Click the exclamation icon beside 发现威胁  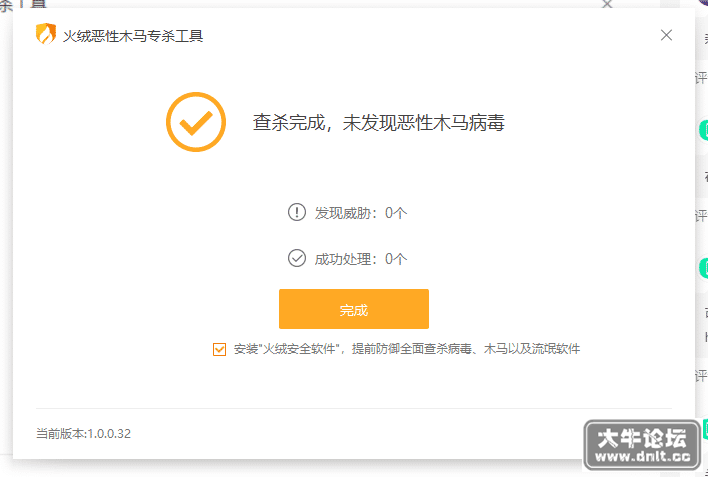pyautogui.click(x=297, y=212)
